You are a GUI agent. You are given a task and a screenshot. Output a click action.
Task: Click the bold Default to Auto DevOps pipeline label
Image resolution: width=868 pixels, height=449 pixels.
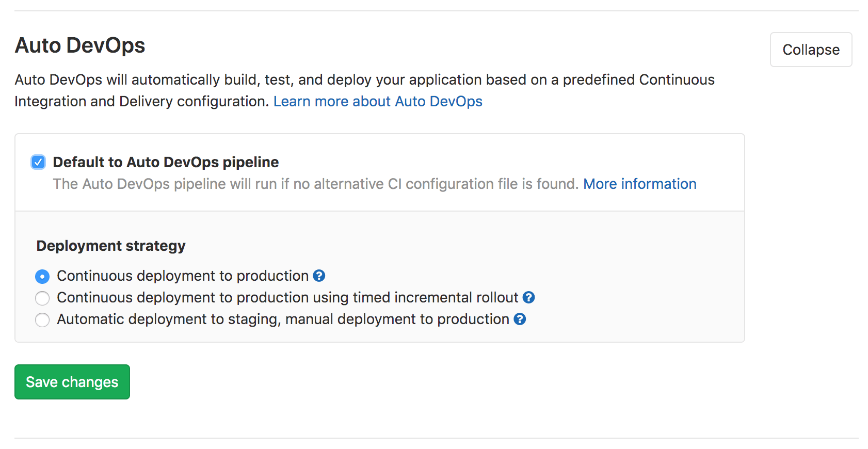tap(166, 163)
